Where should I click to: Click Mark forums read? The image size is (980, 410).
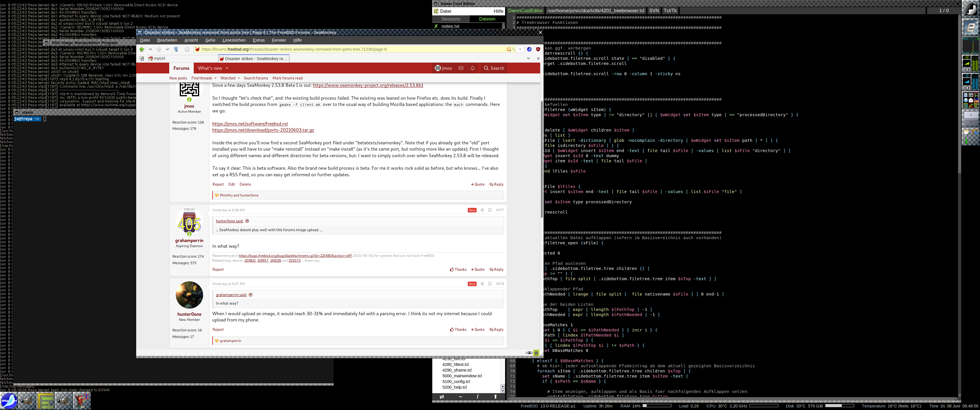[287, 78]
